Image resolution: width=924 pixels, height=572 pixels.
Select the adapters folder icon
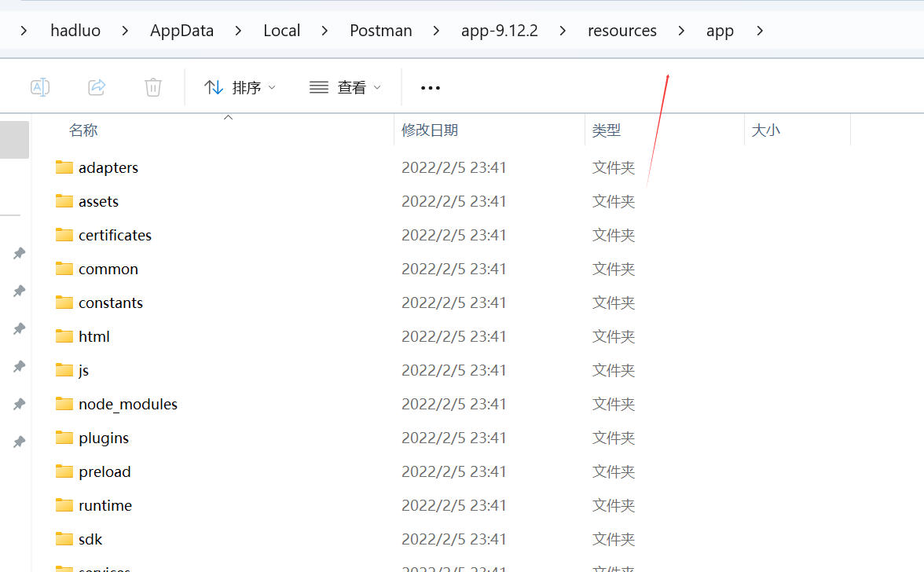64,167
